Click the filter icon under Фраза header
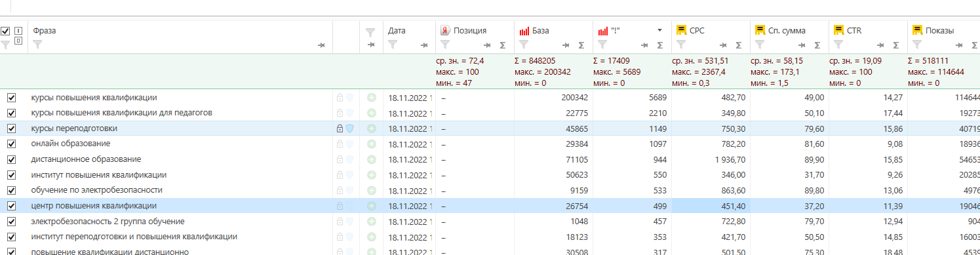The image size is (980, 255). pos(37,45)
